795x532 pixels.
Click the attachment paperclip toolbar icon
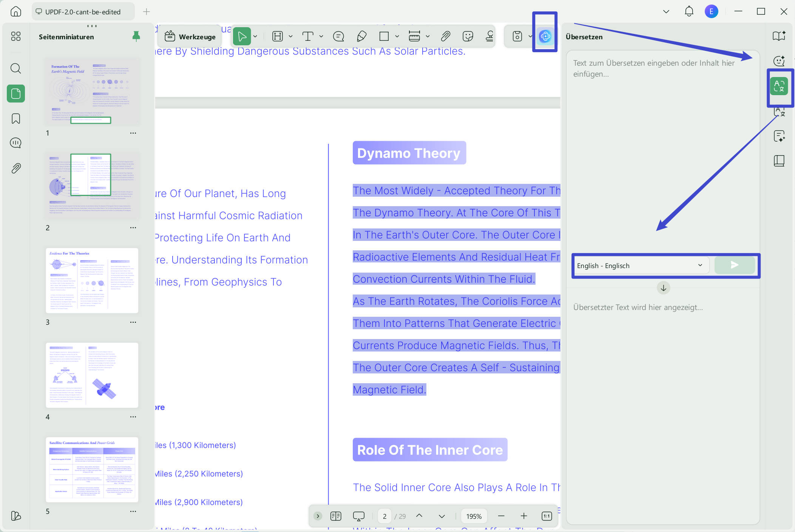point(446,36)
